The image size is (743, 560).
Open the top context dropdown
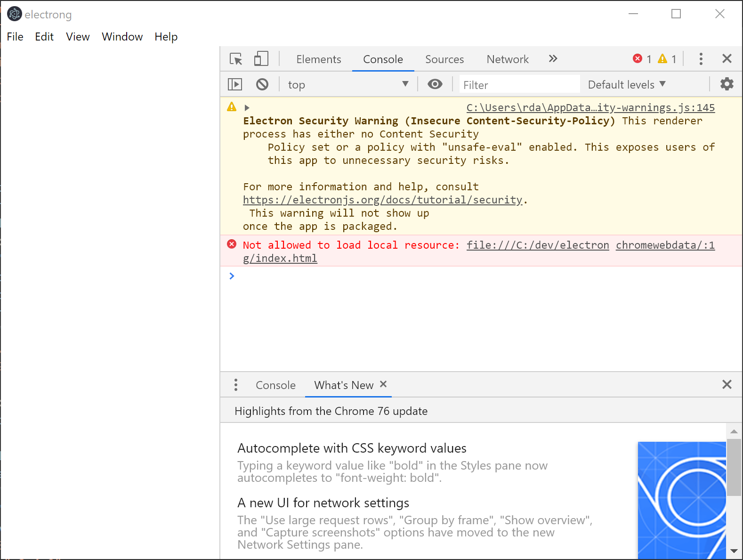tap(347, 84)
